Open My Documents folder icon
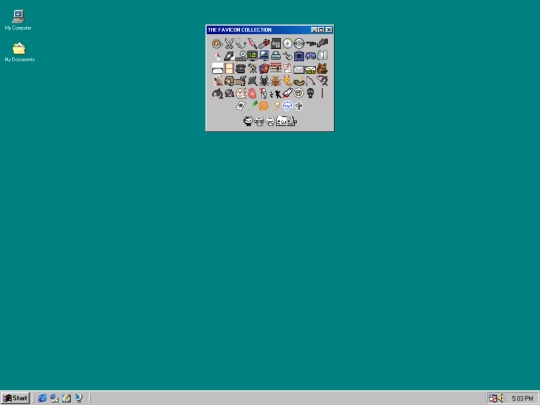This screenshot has height=405, width=540. (19, 52)
